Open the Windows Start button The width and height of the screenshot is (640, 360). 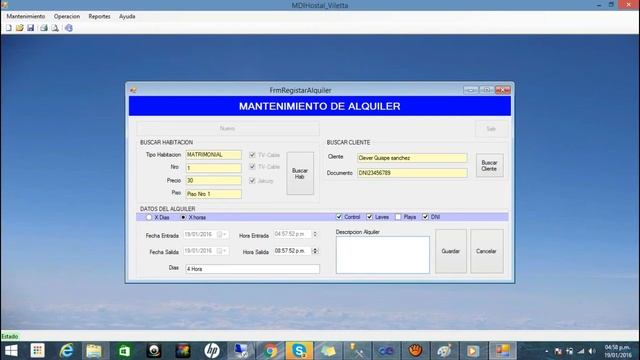point(11,351)
